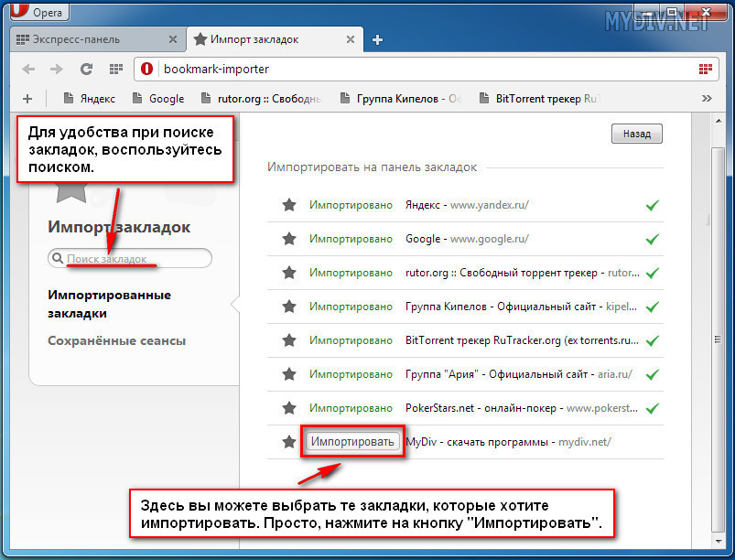The height and width of the screenshot is (560, 735).
Task: Click the Поиск закладок search field
Action: point(130,258)
